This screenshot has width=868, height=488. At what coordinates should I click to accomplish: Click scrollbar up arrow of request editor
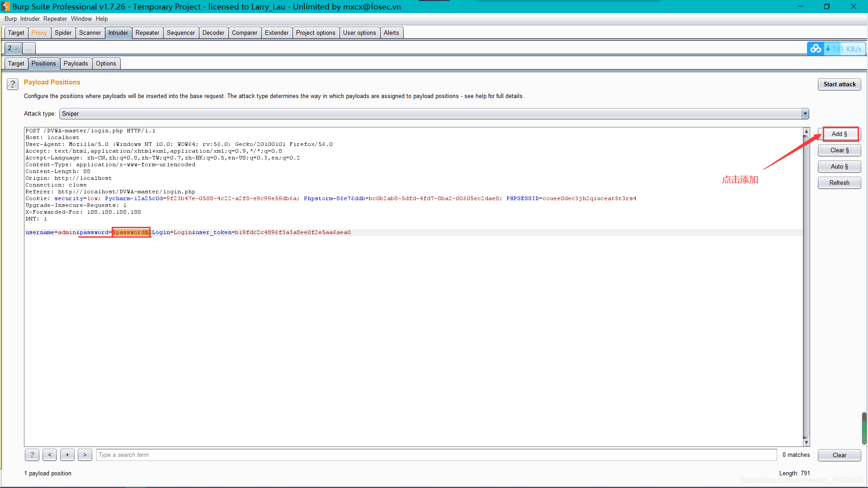tap(806, 131)
